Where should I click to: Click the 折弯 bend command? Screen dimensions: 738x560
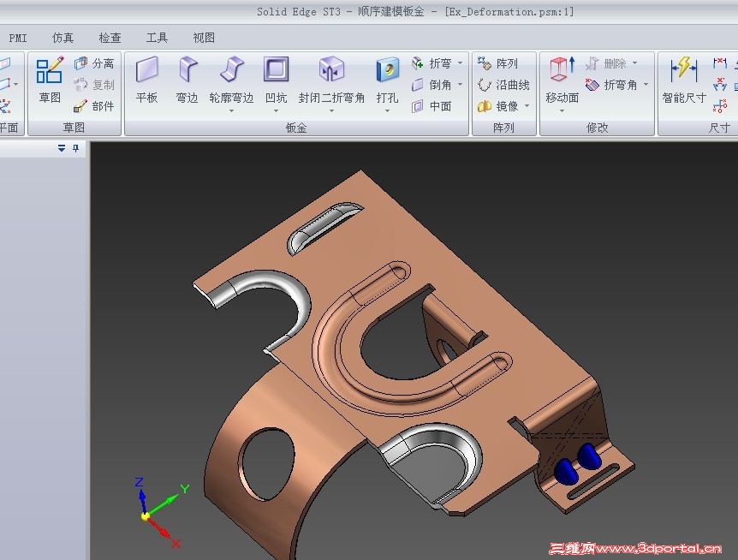point(431,63)
